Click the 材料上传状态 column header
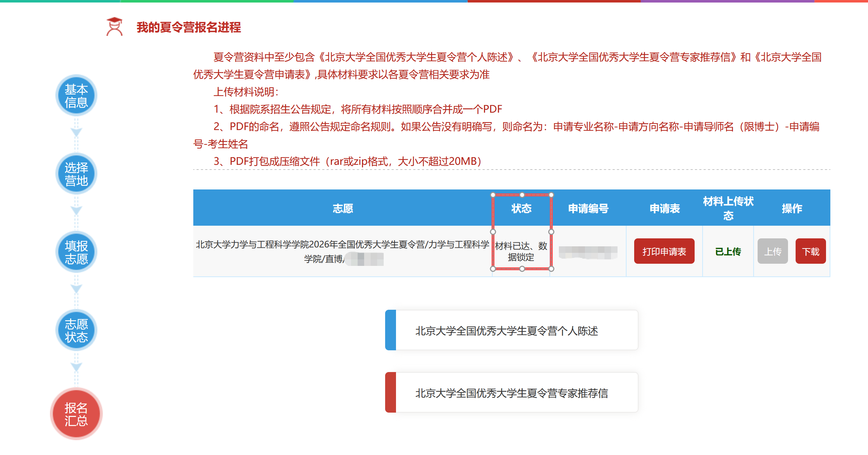The width and height of the screenshot is (868, 455). (x=728, y=208)
